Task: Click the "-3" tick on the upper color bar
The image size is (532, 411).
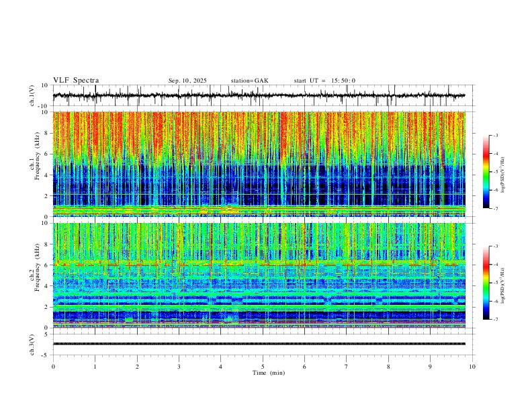Action: point(495,135)
